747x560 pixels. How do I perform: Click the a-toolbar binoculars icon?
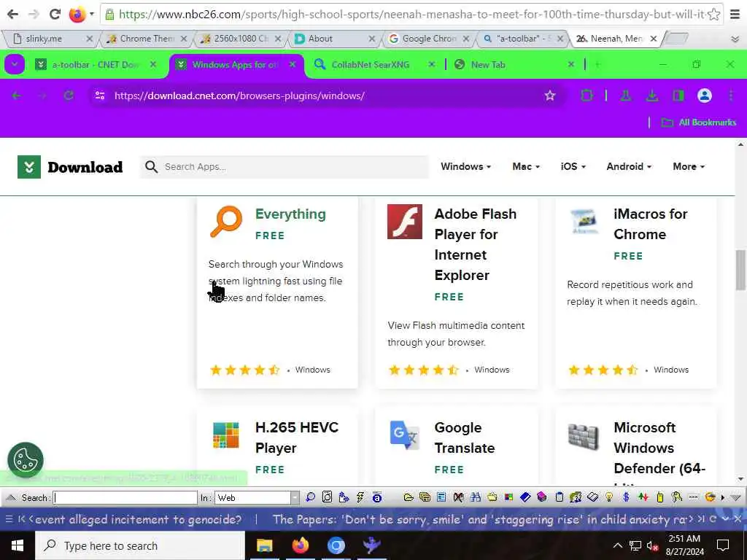(x=475, y=497)
